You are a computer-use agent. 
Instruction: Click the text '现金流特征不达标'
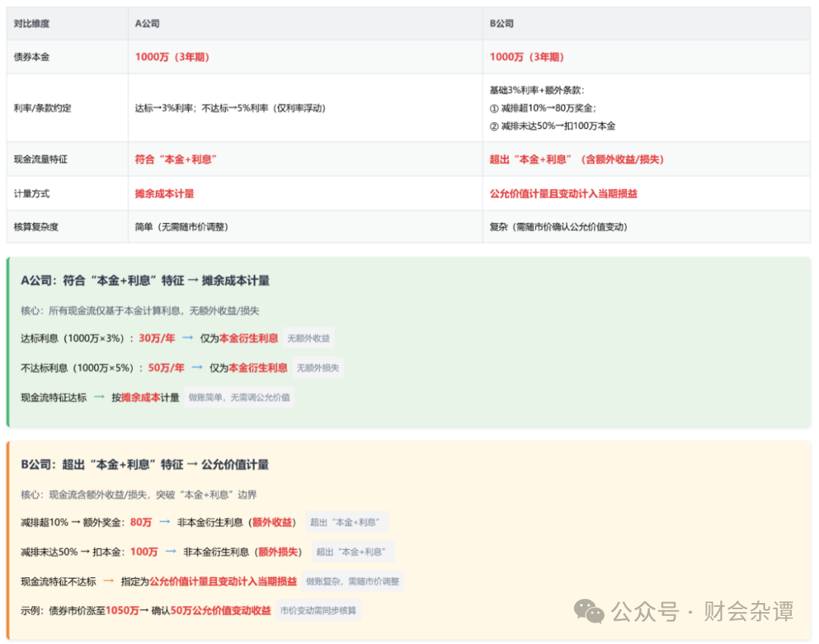pyautogui.click(x=58, y=581)
